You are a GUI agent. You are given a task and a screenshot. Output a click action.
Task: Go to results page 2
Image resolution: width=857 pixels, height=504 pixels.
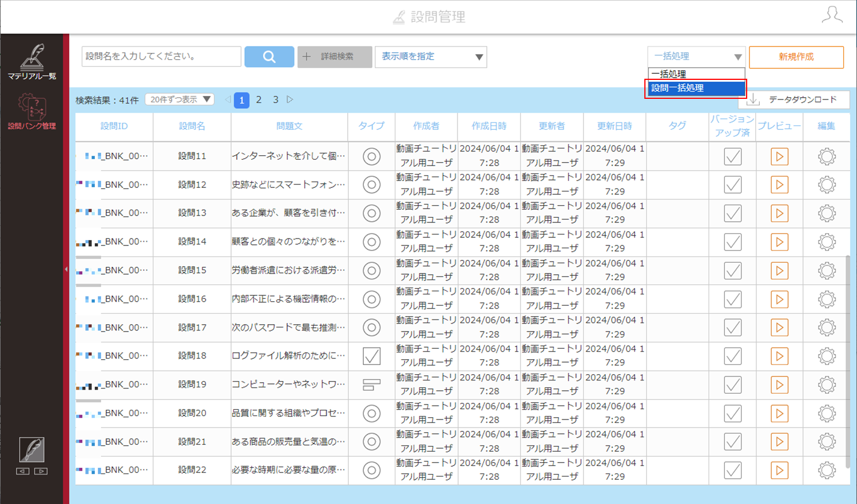(x=259, y=100)
